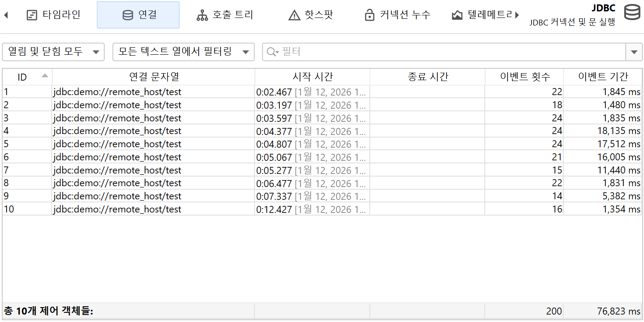Open the 열림 및 닫힘 모두 dropdown
The image size is (644, 322).
point(53,52)
